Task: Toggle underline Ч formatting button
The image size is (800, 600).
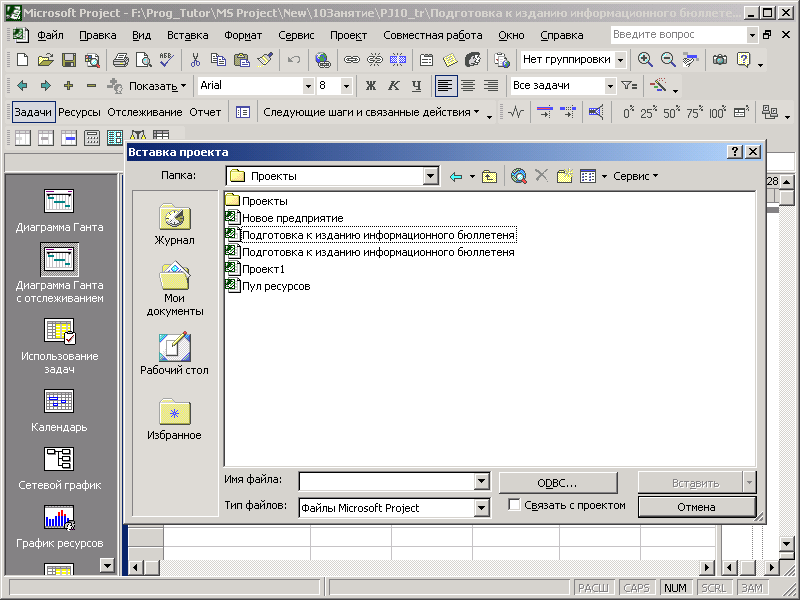Action: 417,86
